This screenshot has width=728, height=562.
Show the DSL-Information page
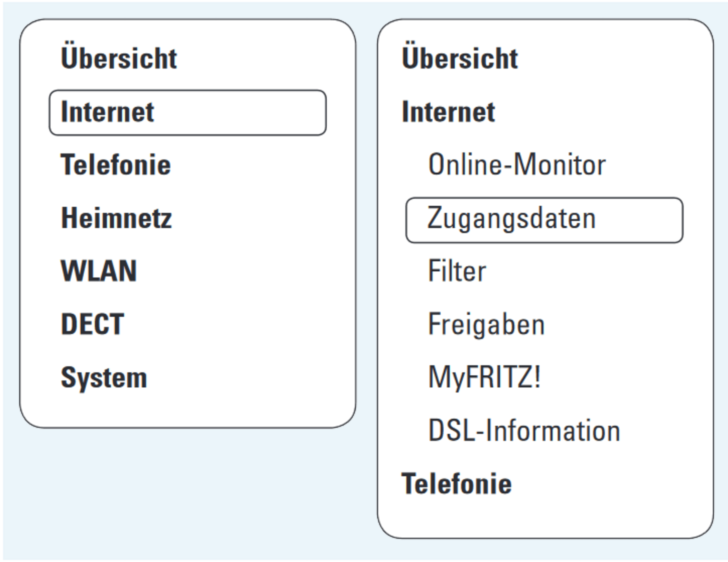point(524,430)
